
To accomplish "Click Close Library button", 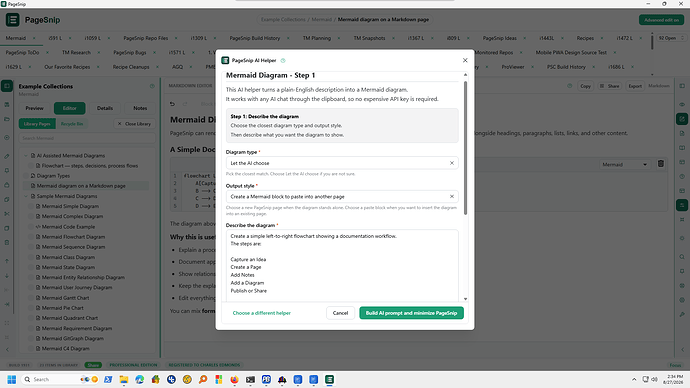I will [134, 124].
